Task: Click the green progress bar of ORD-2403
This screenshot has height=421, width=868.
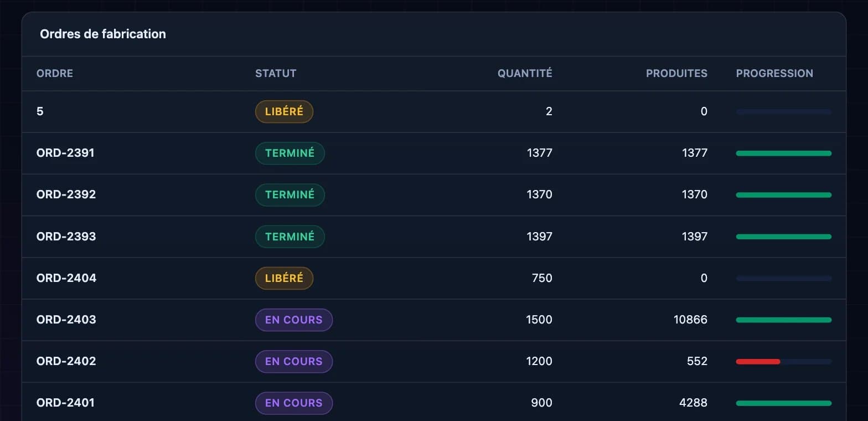Action: (x=783, y=320)
